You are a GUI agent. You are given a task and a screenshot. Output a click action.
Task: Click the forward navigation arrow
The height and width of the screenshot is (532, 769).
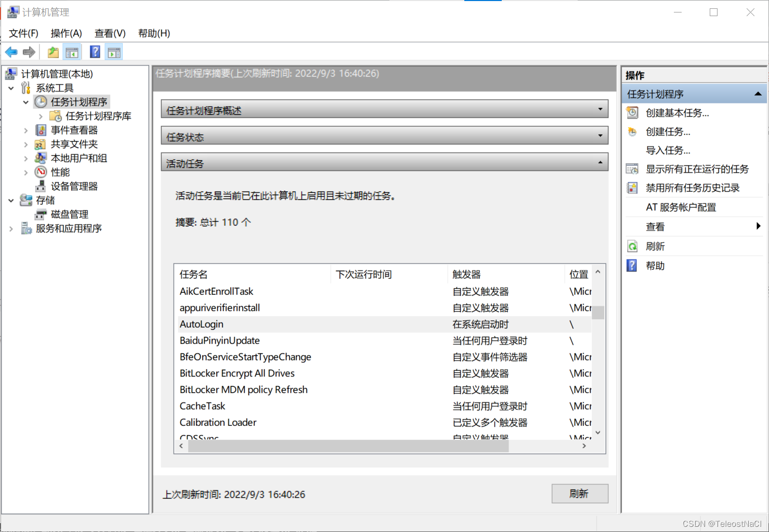pyautogui.click(x=29, y=51)
